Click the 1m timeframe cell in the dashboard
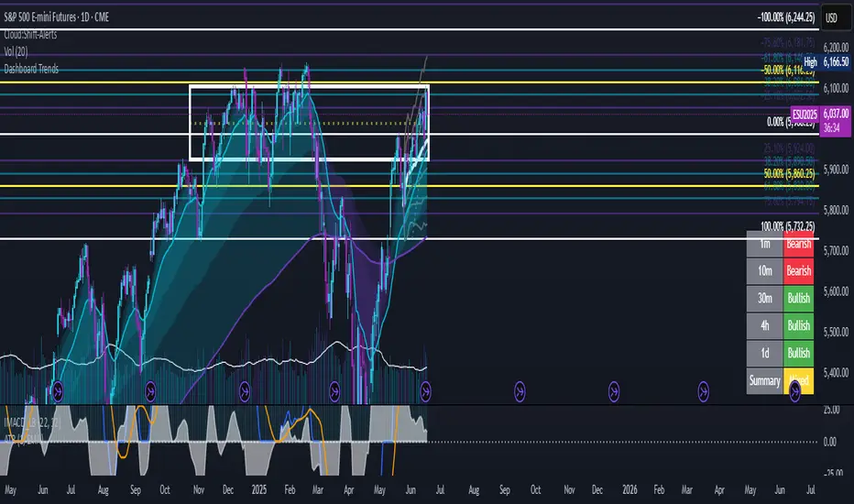The height and width of the screenshot is (504, 854). (765, 244)
